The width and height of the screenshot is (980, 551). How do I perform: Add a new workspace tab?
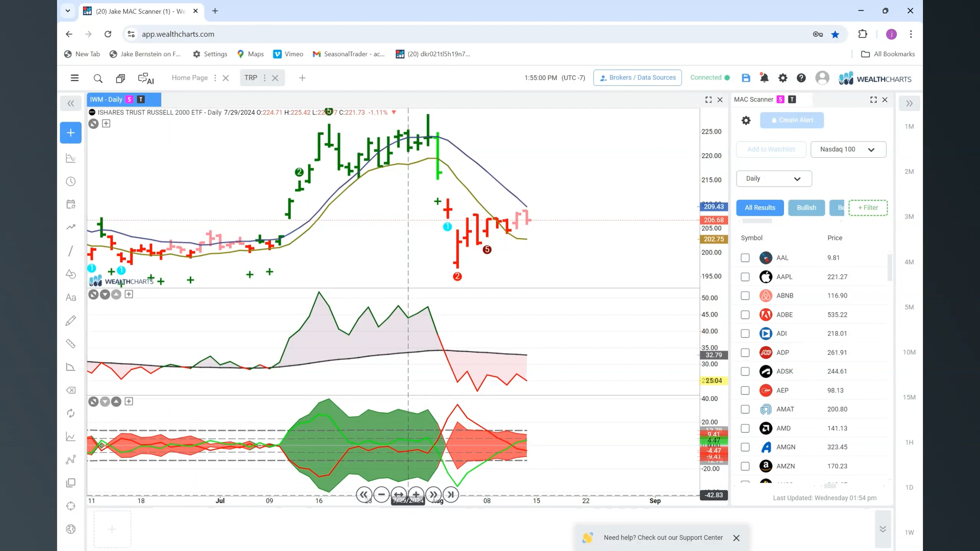click(x=302, y=78)
